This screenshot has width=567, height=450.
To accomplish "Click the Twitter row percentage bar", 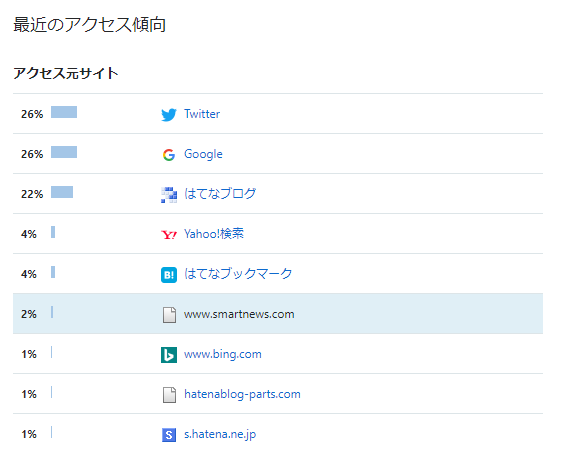I will (x=64, y=112).
